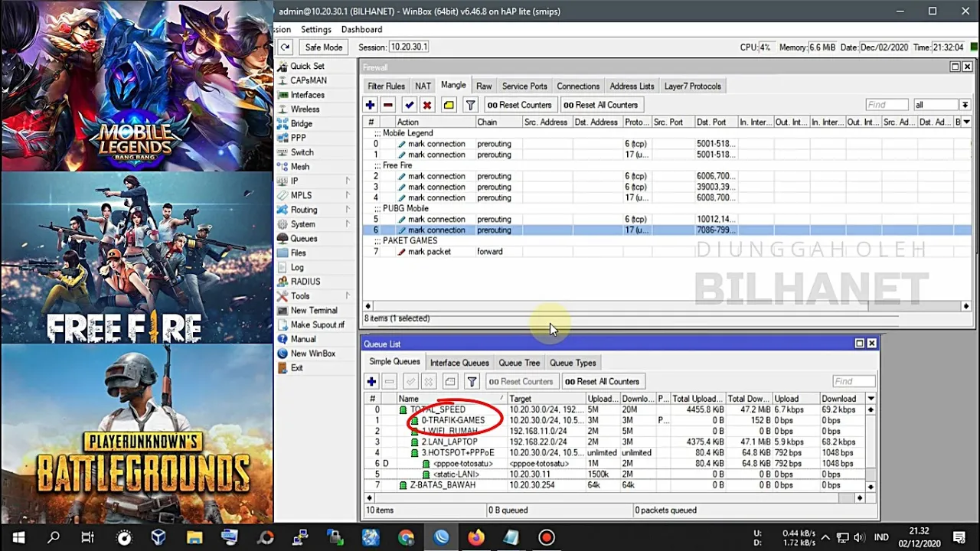Open Firewall column selector dropdown arrow

(x=966, y=122)
